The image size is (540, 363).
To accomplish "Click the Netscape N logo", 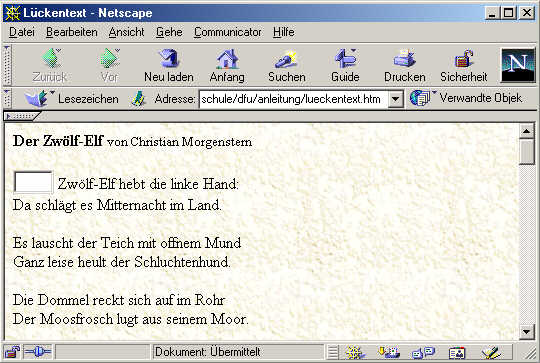I will (518, 65).
